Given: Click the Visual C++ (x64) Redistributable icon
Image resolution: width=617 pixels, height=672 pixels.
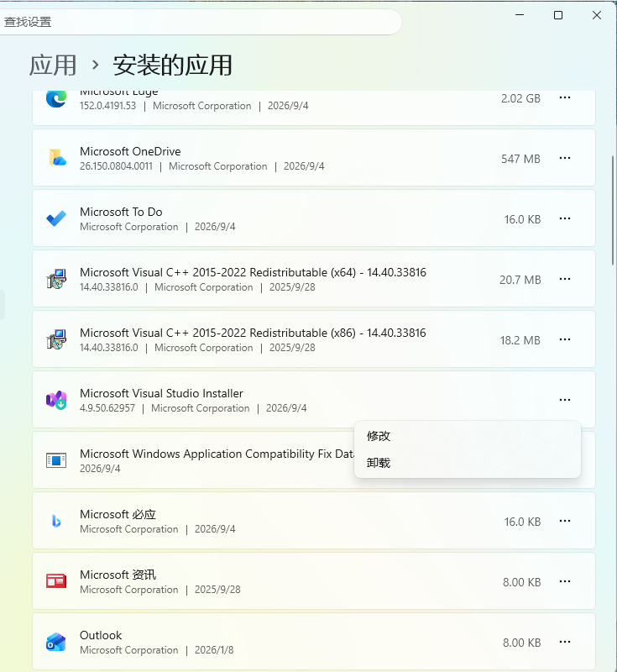Looking at the screenshot, I should (56, 279).
